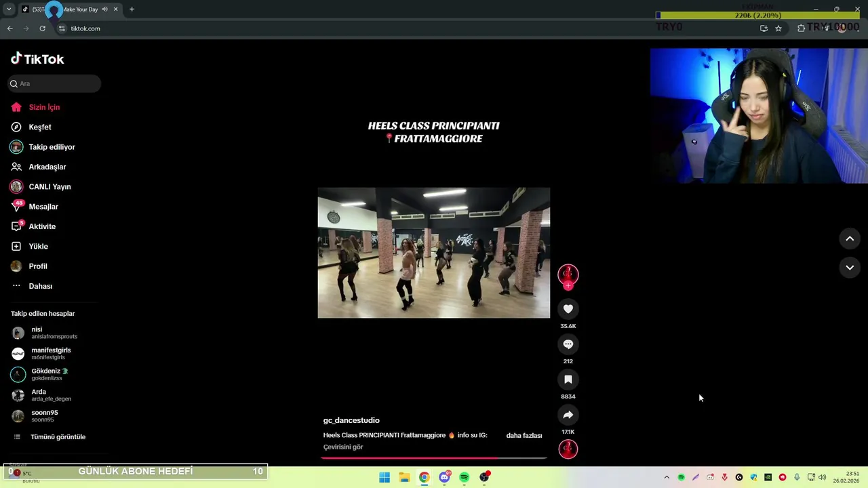Open Mesajlar with the 48 badge

click(x=35, y=207)
